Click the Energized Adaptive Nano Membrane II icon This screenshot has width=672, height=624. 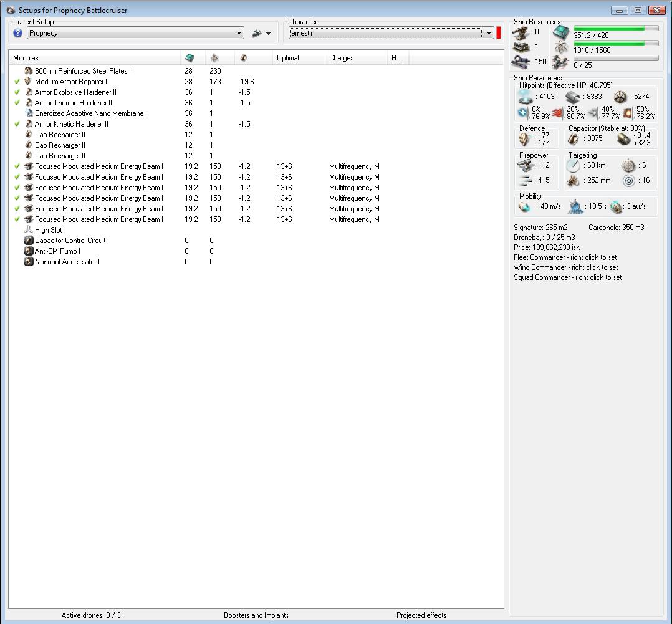[x=29, y=113]
